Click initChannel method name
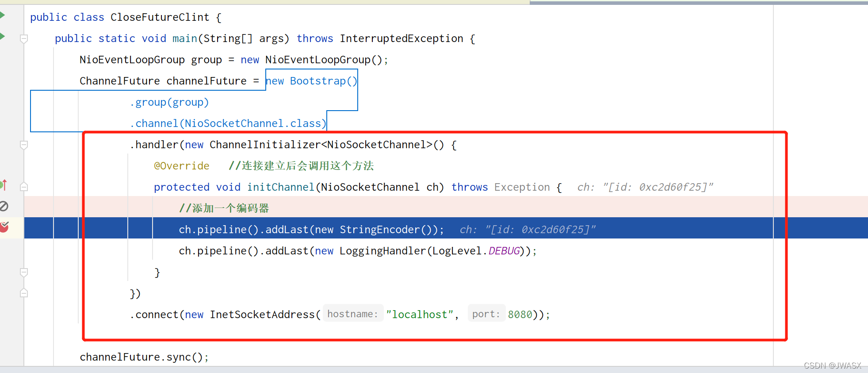The height and width of the screenshot is (373, 868). click(x=281, y=187)
